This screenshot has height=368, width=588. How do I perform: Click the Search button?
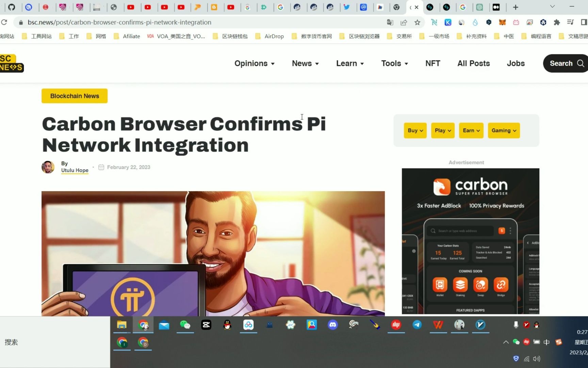[566, 63]
